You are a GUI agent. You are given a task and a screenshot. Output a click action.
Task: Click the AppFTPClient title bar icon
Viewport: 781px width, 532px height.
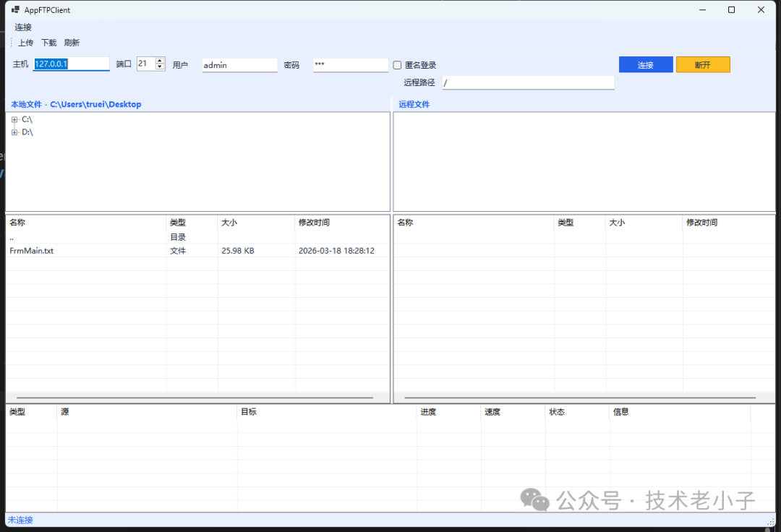[15, 10]
